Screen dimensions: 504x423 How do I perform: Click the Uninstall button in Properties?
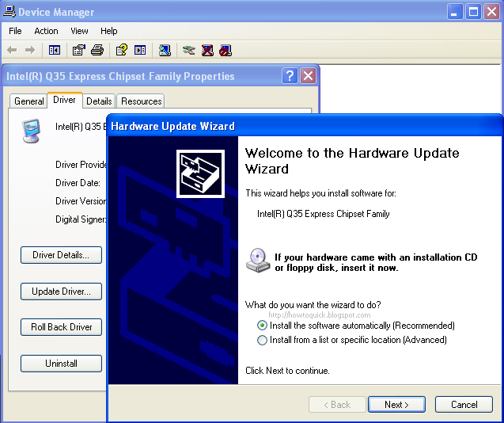(x=61, y=364)
